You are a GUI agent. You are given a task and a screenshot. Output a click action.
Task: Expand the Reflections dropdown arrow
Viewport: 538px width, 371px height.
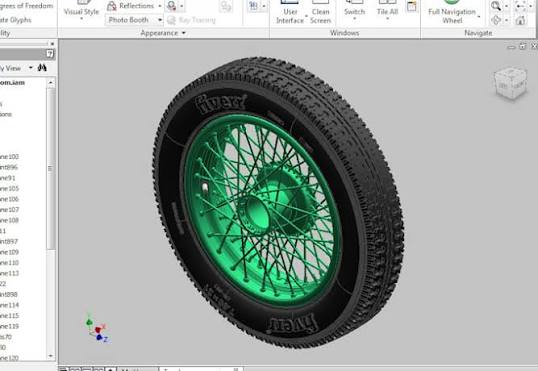tap(160, 6)
